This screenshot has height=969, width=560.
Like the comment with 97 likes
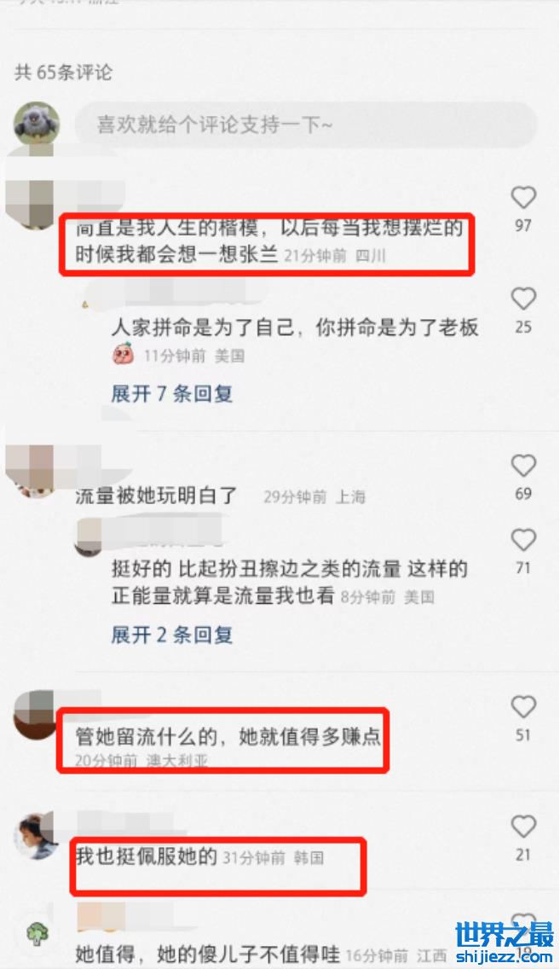click(523, 198)
